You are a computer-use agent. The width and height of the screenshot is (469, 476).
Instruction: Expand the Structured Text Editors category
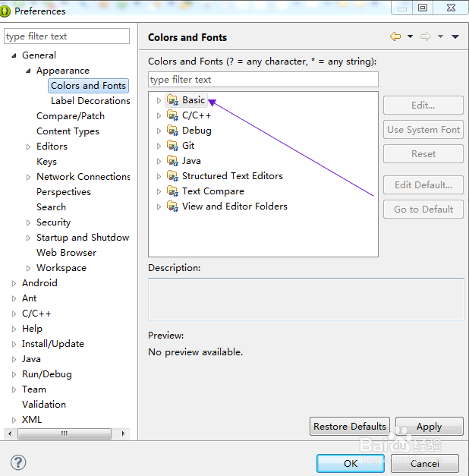pos(159,176)
